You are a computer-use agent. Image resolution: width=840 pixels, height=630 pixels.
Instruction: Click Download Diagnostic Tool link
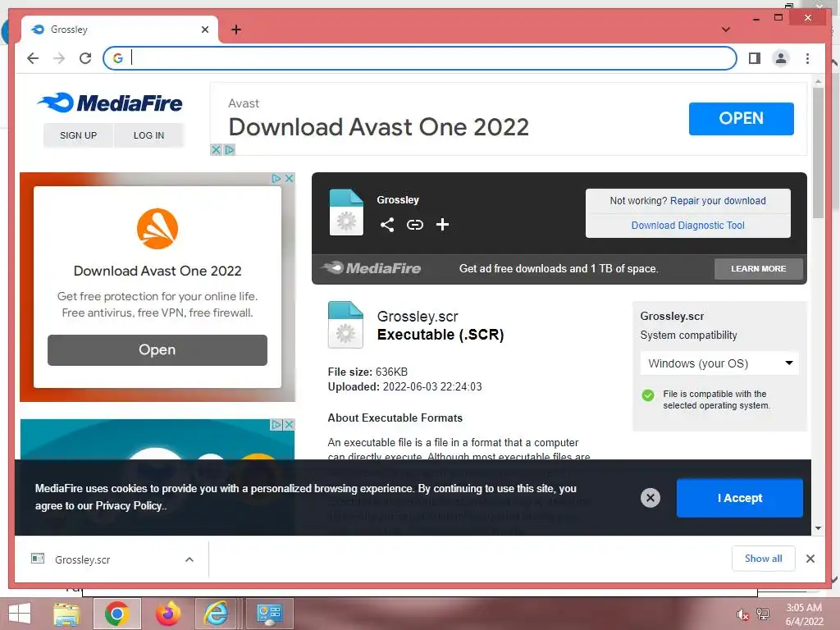[688, 226]
